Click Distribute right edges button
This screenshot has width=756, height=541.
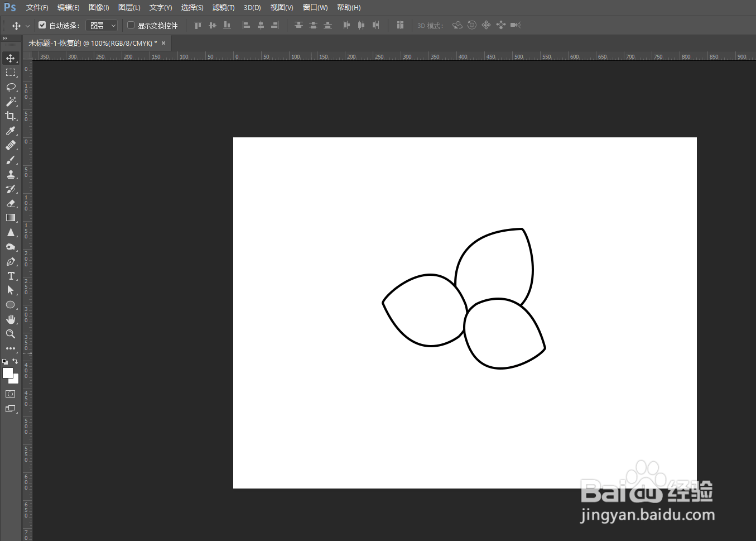375,25
